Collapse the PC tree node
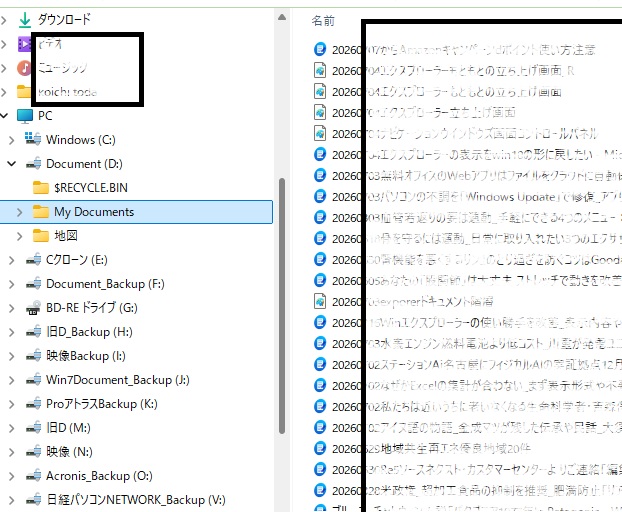622x512 pixels. (4, 116)
